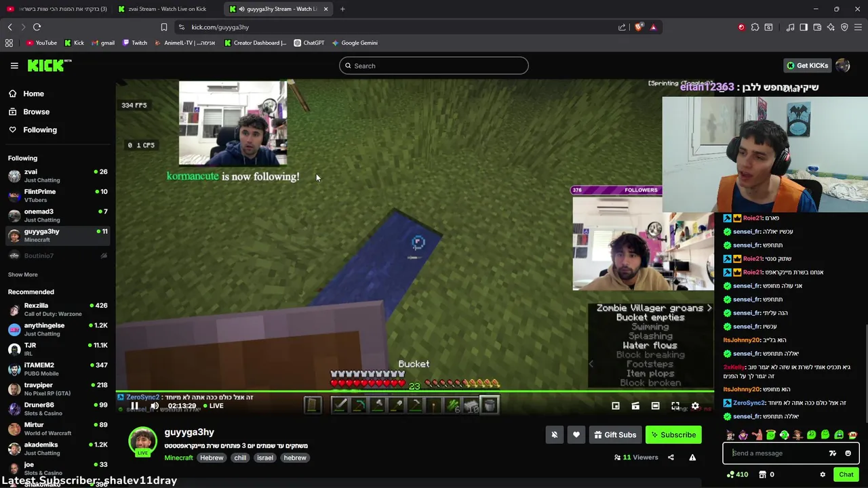Open Twitch bookmark

pos(134,43)
